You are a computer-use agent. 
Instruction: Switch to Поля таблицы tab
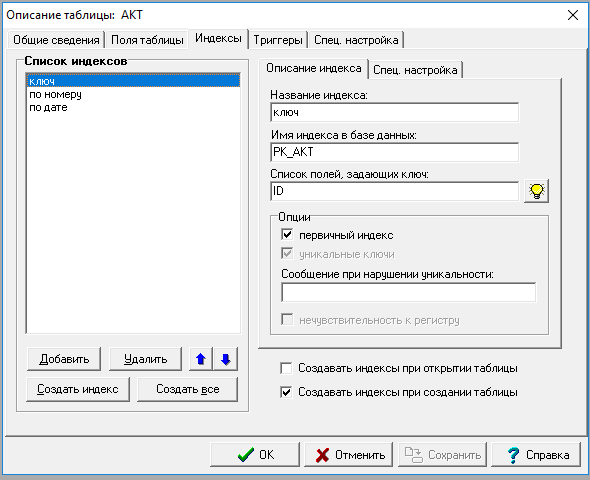(147, 40)
